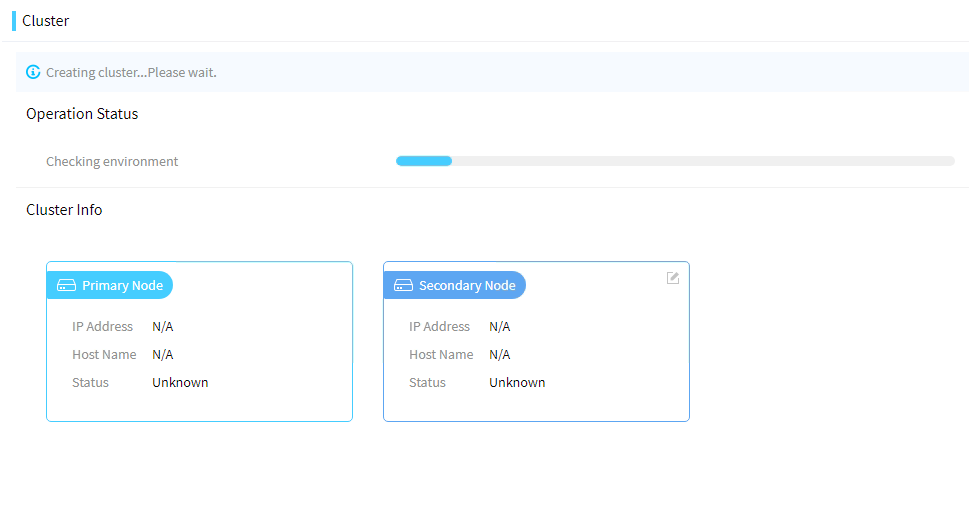The width and height of the screenshot is (969, 515).
Task: Click the Primary Node Unknown status value
Action: [180, 382]
